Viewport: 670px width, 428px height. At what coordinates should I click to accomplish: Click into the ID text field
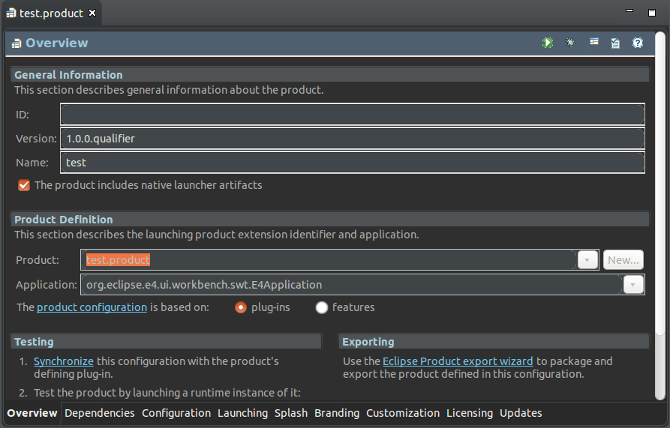point(353,114)
